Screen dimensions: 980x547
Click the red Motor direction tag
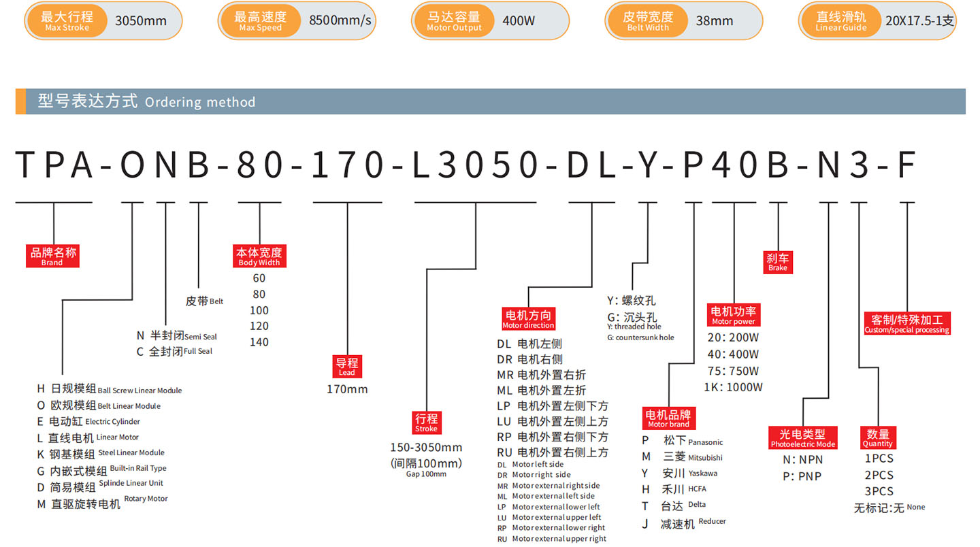(x=528, y=319)
